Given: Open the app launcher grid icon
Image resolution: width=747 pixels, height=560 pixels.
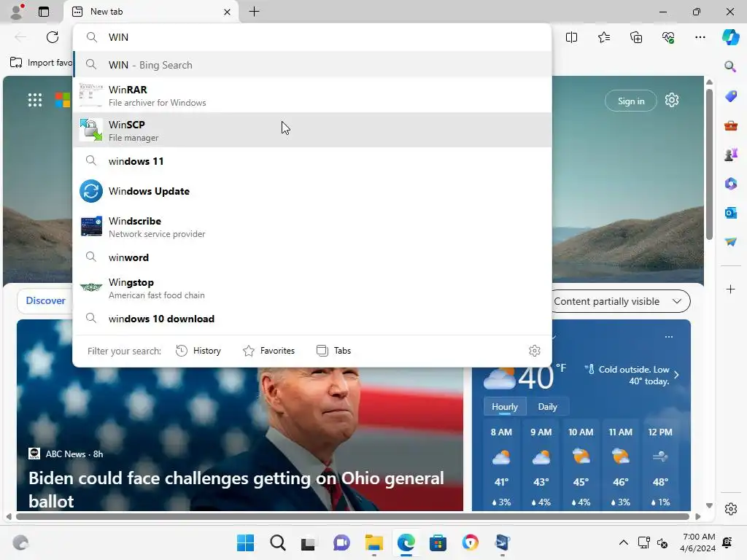Looking at the screenshot, I should click(x=35, y=100).
